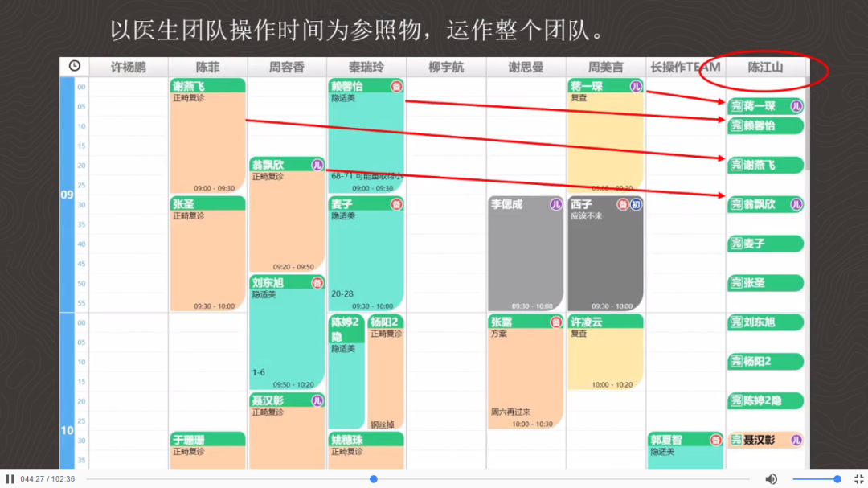Select the 长操作TEAM column header

coord(686,67)
